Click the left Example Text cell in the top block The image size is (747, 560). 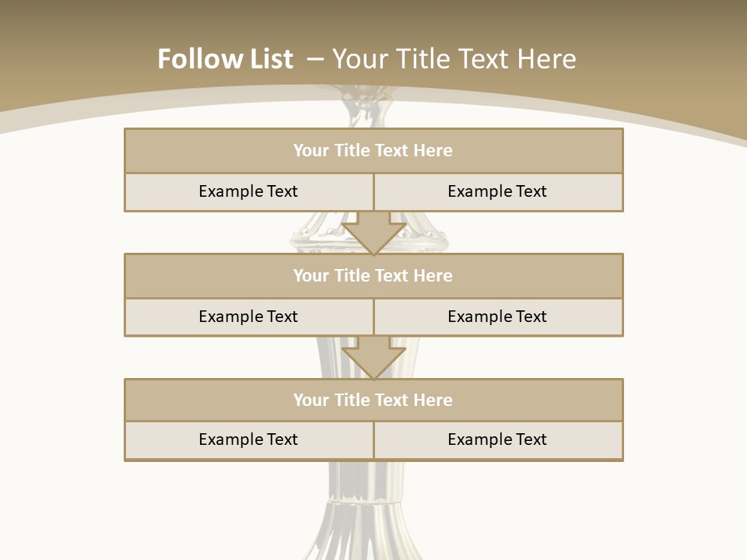click(248, 192)
